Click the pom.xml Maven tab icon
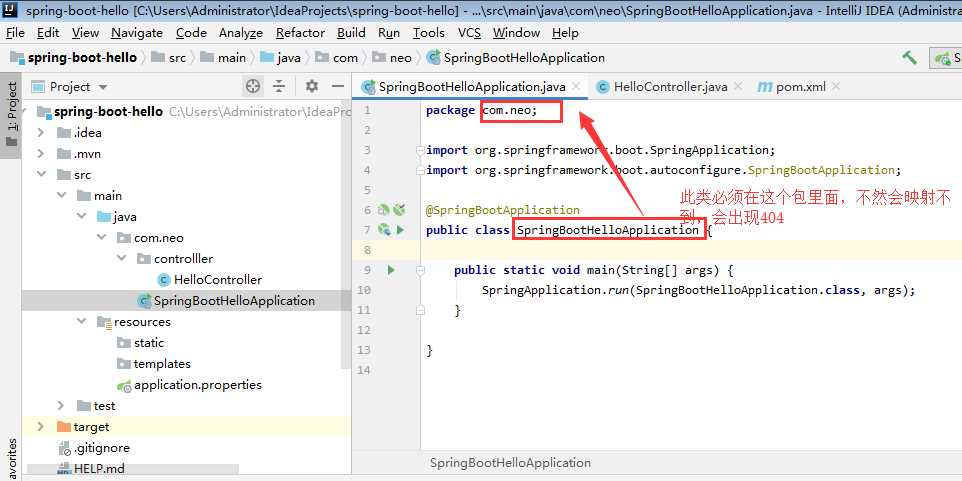 tap(764, 87)
